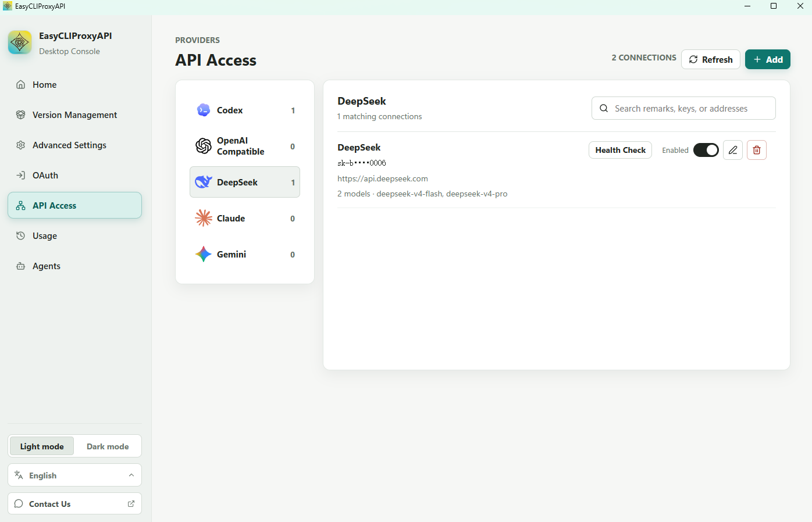Open the Contact Us link
The image size is (812, 522).
coord(74,504)
